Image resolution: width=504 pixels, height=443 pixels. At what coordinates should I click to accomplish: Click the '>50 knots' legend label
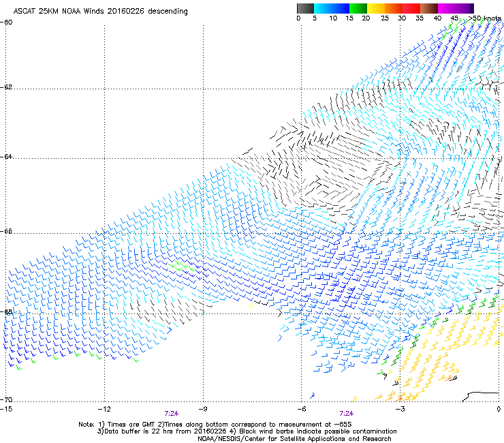point(484,18)
